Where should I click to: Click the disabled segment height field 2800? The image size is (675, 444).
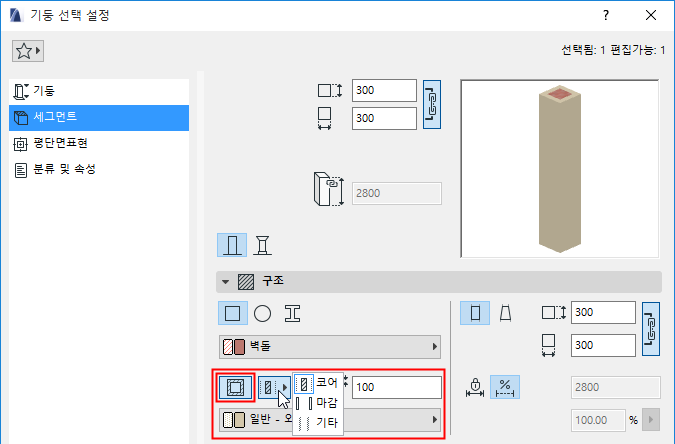(x=396, y=193)
